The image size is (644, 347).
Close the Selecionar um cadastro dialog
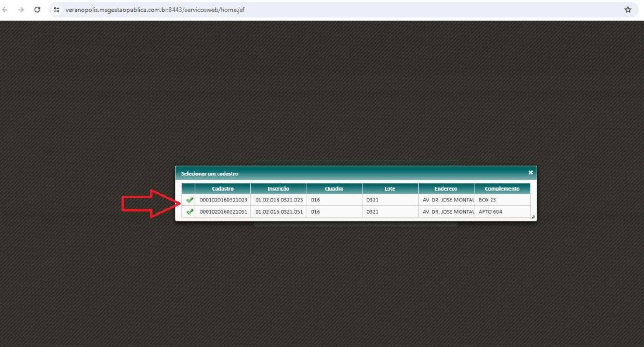point(530,173)
